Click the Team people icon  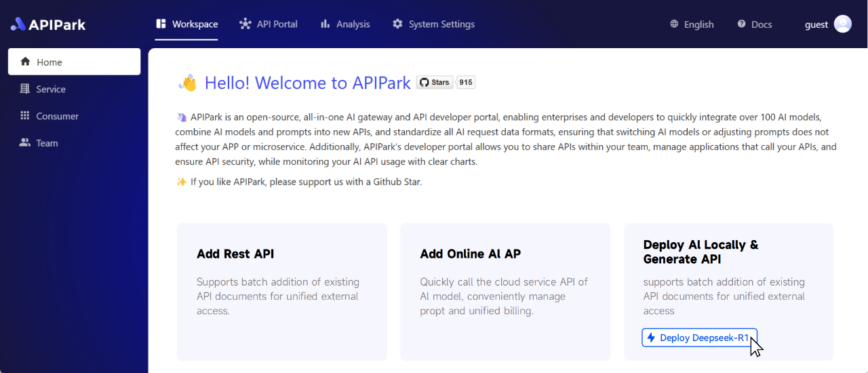click(x=25, y=143)
